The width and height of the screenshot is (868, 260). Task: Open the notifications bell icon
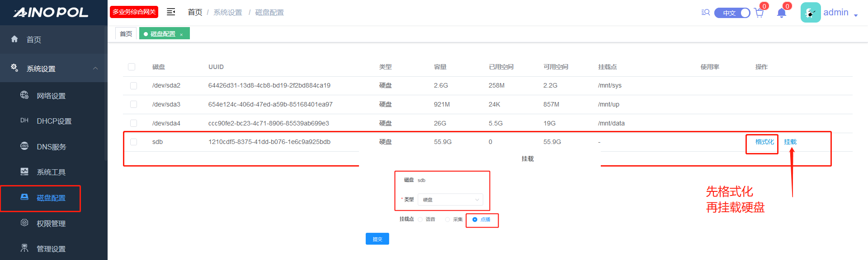[x=782, y=13]
